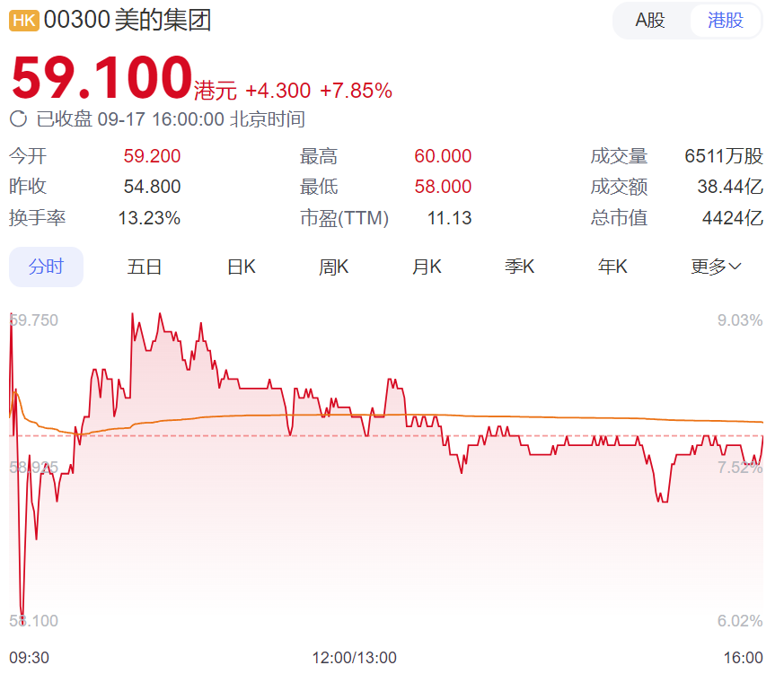Click the 市盈(TTM) value 11.13
The height and width of the screenshot is (674, 784).
(450, 218)
